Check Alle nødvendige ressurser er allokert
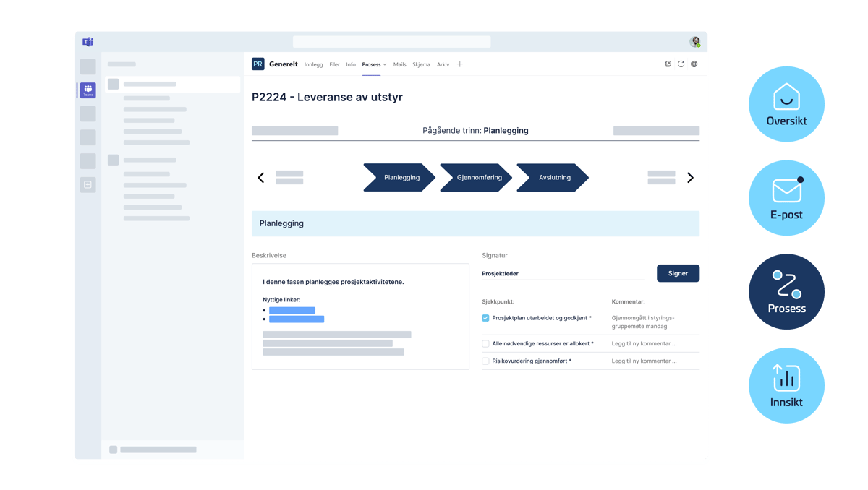The width and height of the screenshot is (868, 490). (485, 344)
